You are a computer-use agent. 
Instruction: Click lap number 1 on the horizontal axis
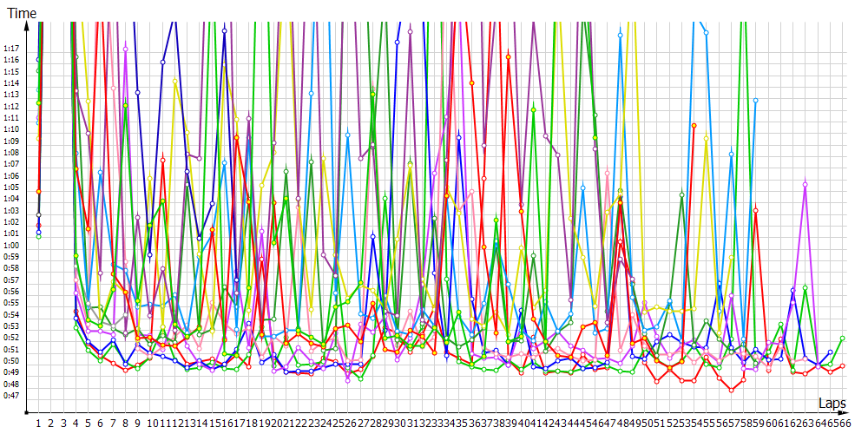tap(39, 424)
